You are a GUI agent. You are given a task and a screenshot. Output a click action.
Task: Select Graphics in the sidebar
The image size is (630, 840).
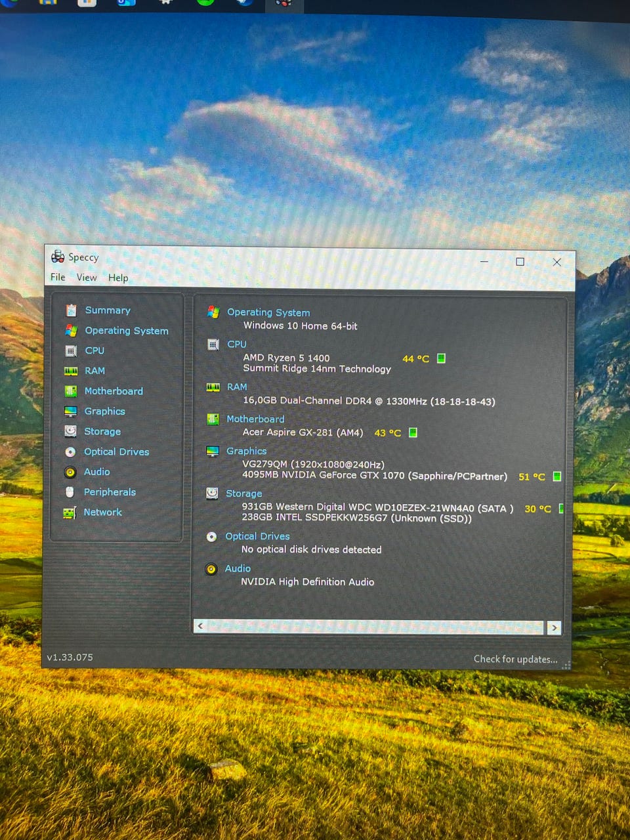(104, 411)
